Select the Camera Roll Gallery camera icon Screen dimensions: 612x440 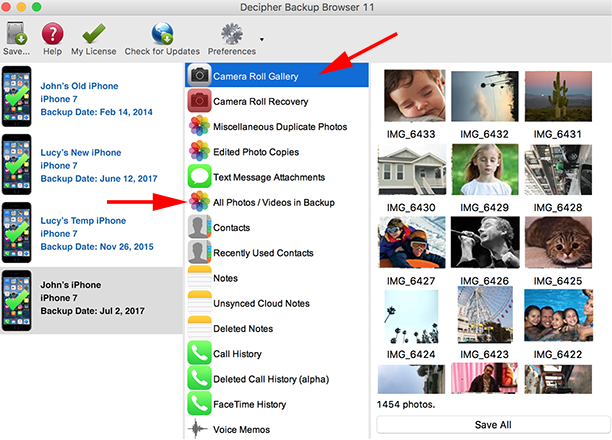click(199, 75)
